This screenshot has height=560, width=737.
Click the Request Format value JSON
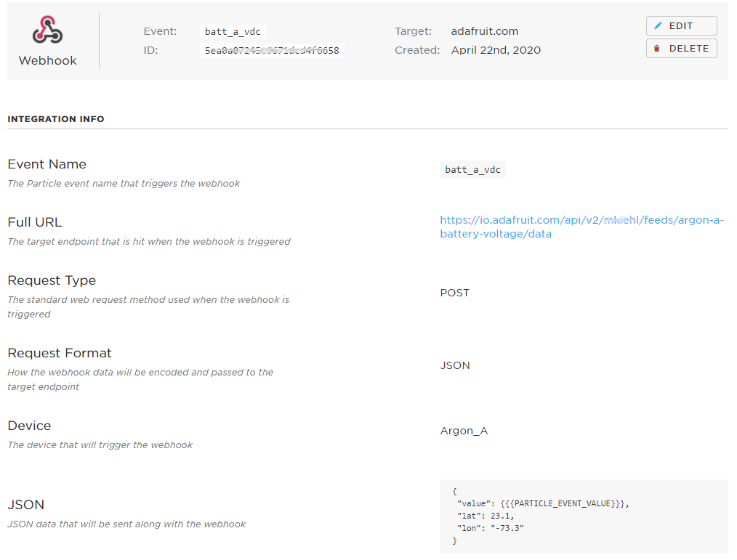click(454, 365)
